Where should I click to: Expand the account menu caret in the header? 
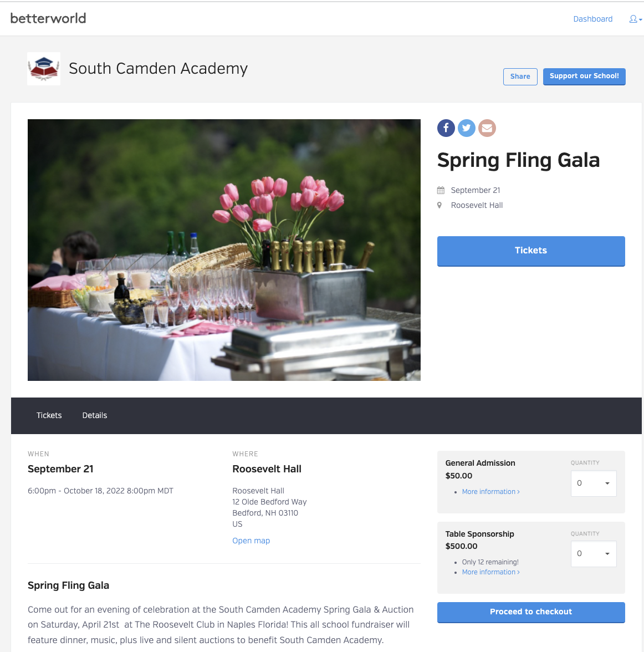click(640, 19)
